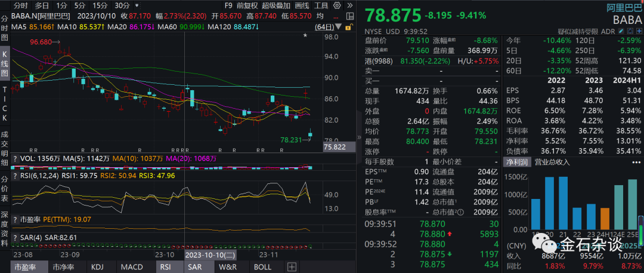Open the F9 deep data view
Image resolution: width=644 pixels, height=273 pixels.
point(229,6)
